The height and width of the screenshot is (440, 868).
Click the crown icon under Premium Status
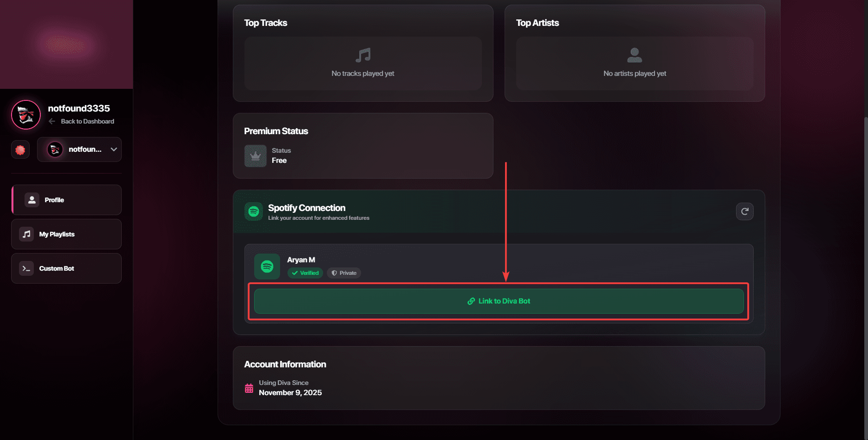(x=255, y=156)
